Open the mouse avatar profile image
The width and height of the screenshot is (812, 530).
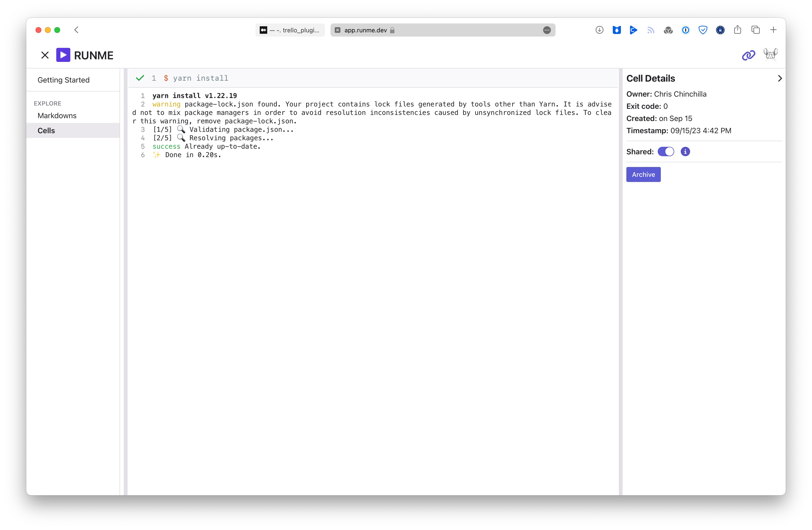(771, 55)
